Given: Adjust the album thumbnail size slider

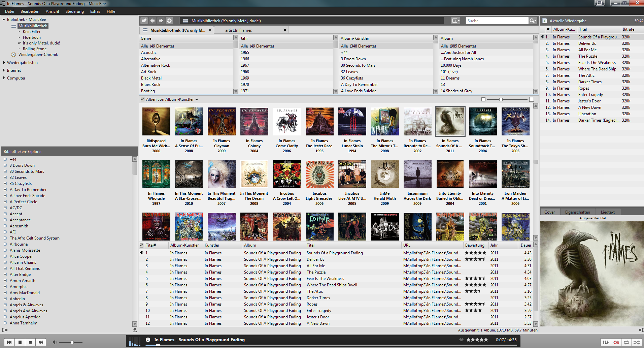Looking at the screenshot, I should tap(501, 99).
